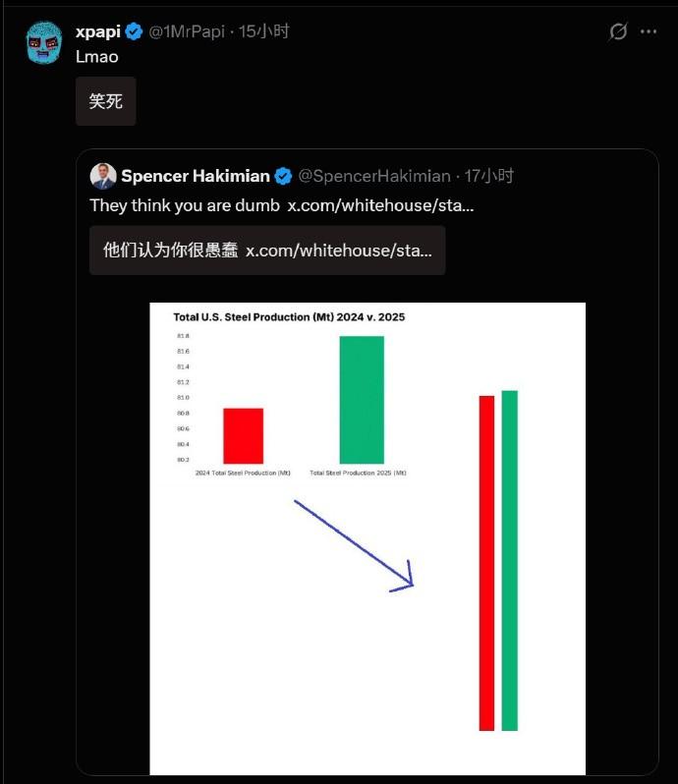Image resolution: width=678 pixels, height=784 pixels.
Task: Open the three-dot more options menu
Action: tap(649, 31)
